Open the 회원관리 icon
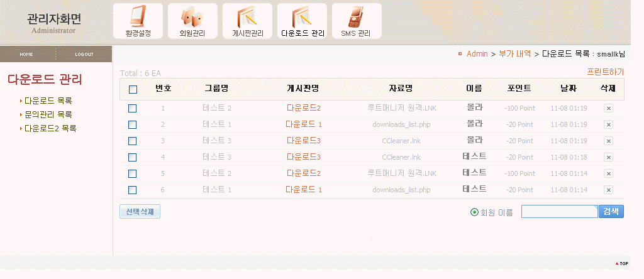This screenshot has width=644, height=279. click(192, 21)
